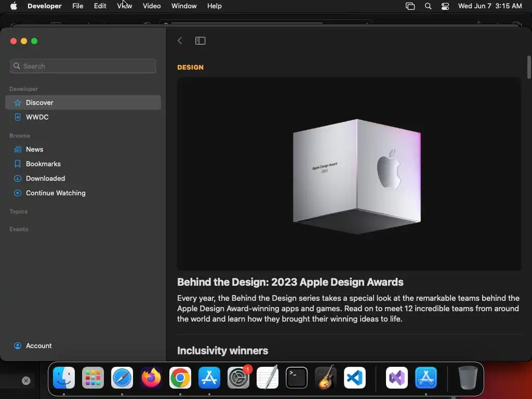Viewport: 532px width, 399px height.
Task: Open the Apple menu
Action: (x=14, y=6)
